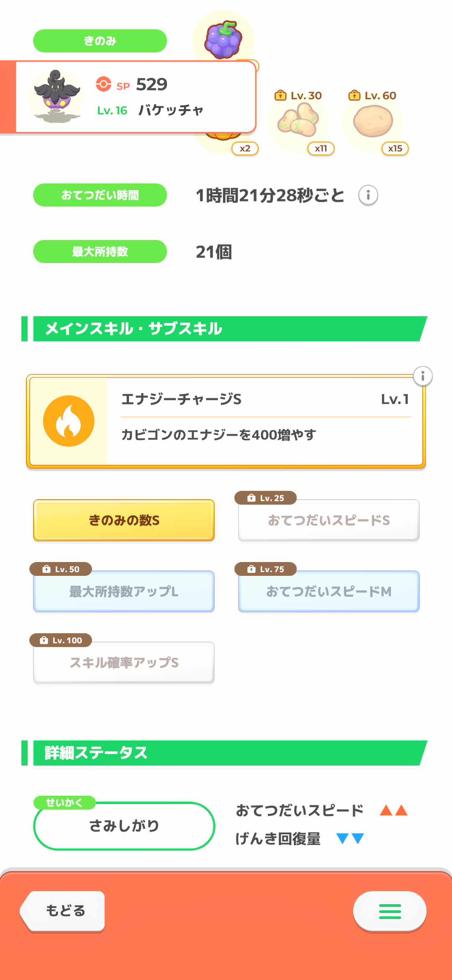
Task: Tap the さみしがり nature box
Action: click(124, 826)
